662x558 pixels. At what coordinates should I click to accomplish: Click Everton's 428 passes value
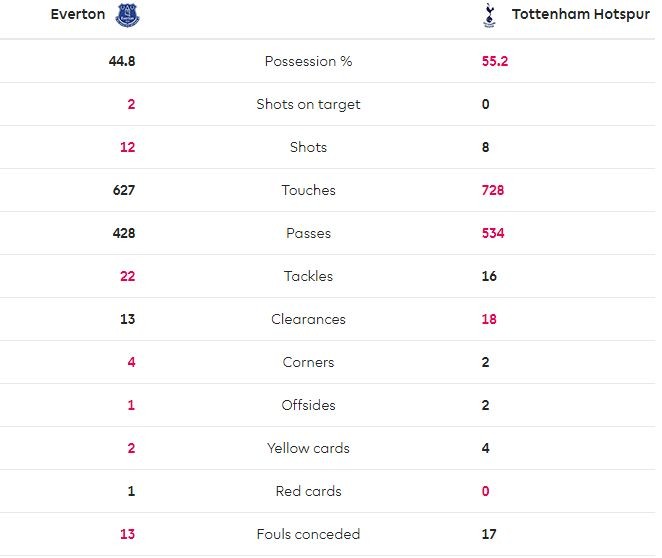pyautogui.click(x=124, y=233)
